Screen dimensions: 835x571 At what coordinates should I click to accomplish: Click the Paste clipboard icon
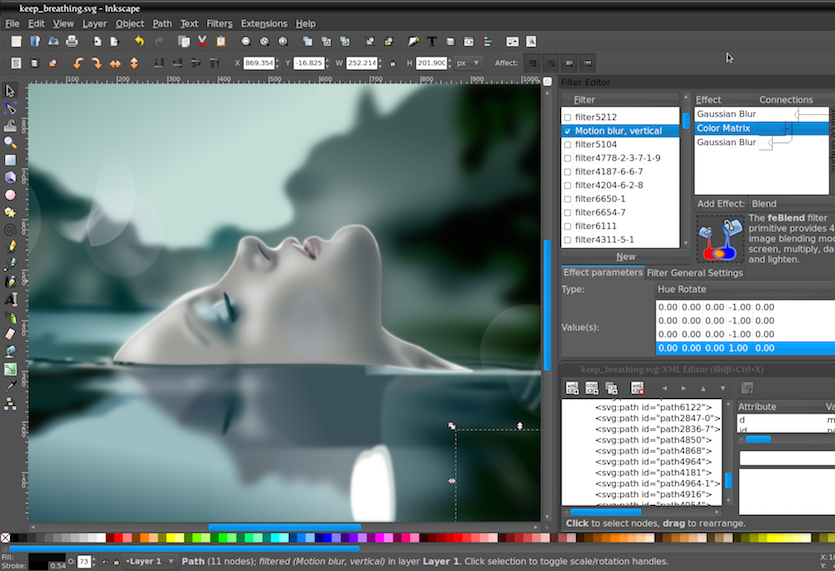pos(220,42)
